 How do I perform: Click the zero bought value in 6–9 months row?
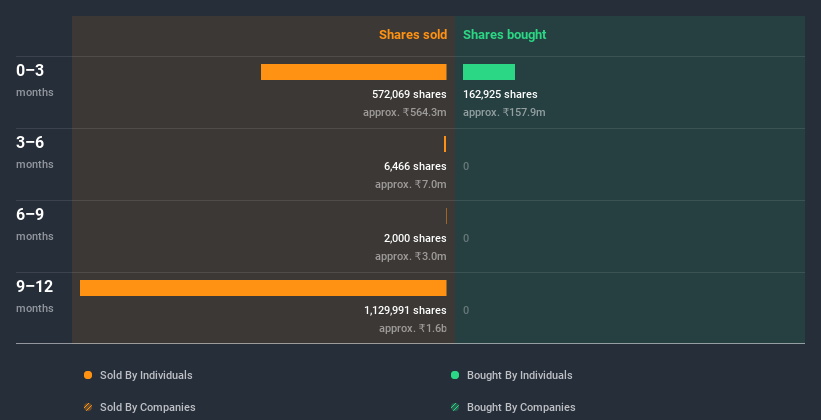click(x=466, y=238)
